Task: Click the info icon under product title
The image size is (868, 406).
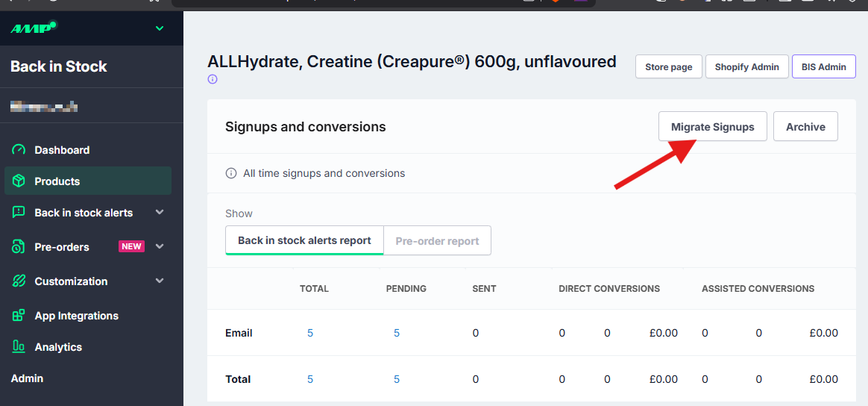Action: click(213, 79)
